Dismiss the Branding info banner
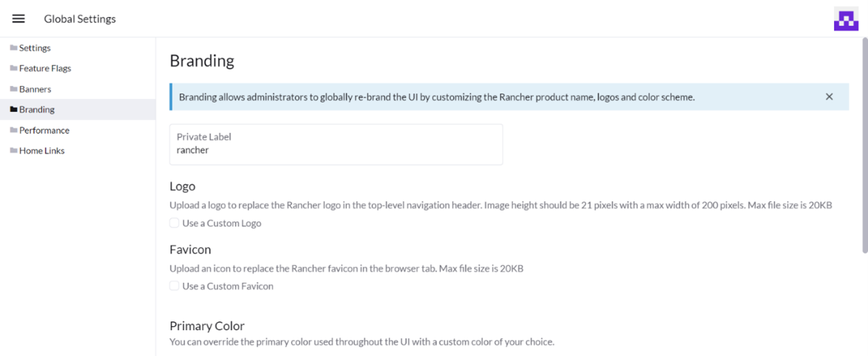This screenshot has height=356, width=868. [829, 97]
